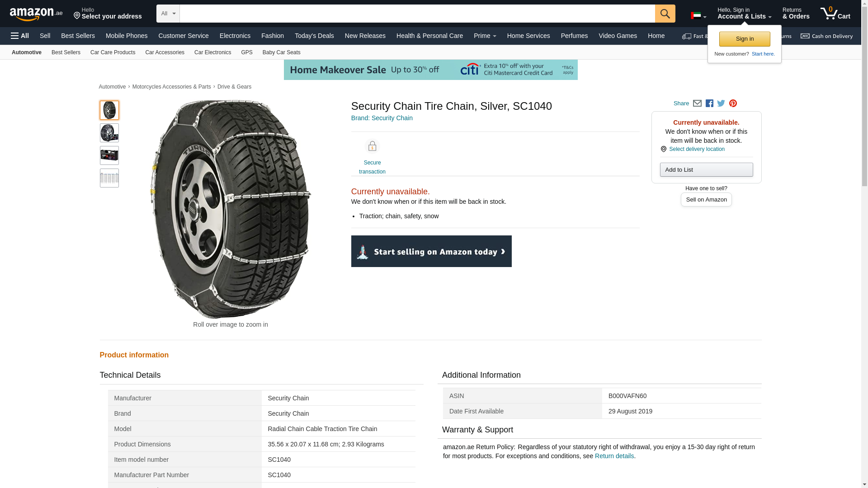868x488 pixels.
Task: Expand the Prime navigation dropdown
Action: pyautogui.click(x=485, y=36)
